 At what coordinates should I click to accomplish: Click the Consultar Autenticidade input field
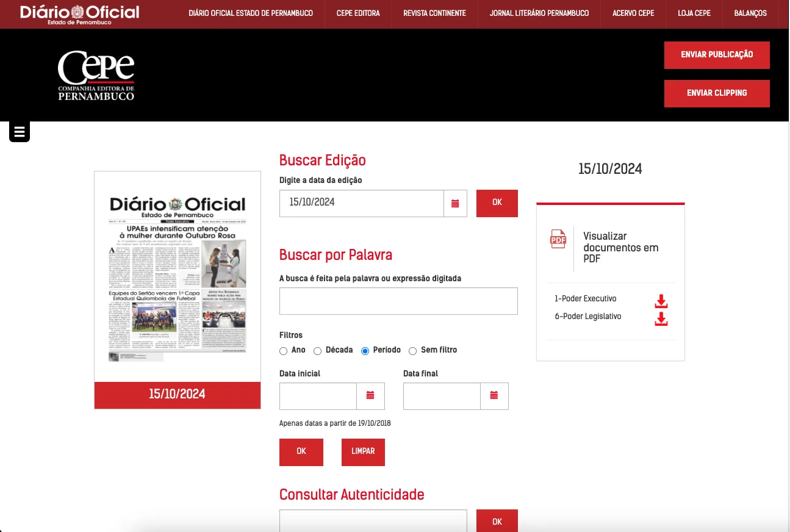(x=373, y=521)
